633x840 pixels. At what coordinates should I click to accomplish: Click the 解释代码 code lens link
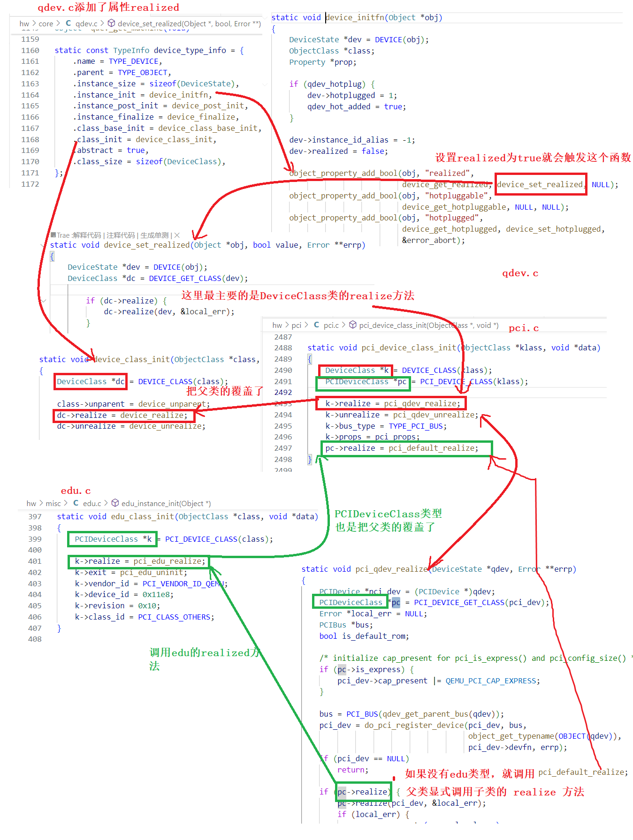tap(86, 235)
